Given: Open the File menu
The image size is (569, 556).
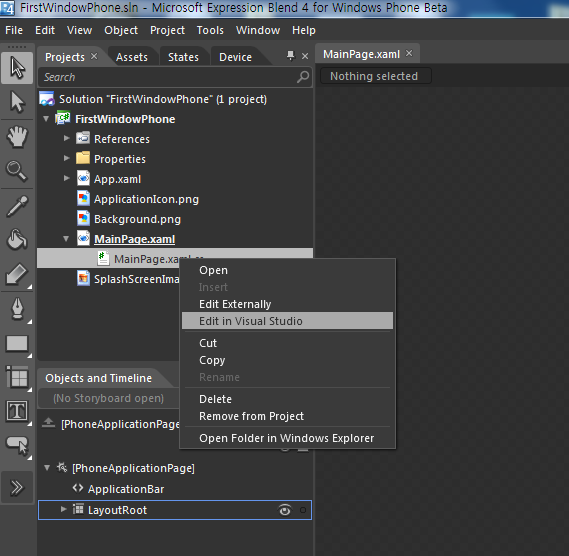Looking at the screenshot, I should point(14,30).
